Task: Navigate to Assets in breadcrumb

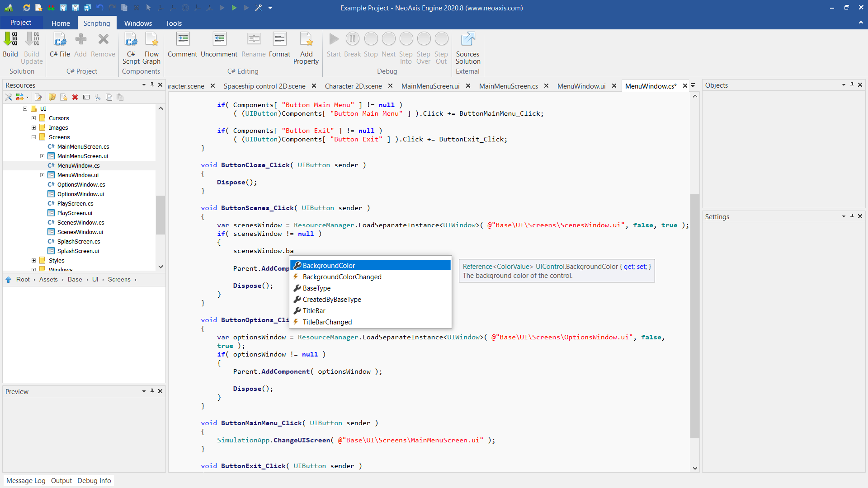Action: pyautogui.click(x=48, y=280)
